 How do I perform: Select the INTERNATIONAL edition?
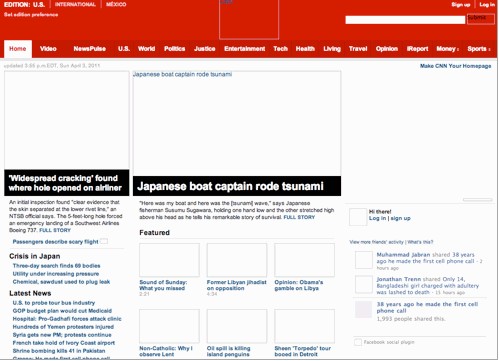75,4
